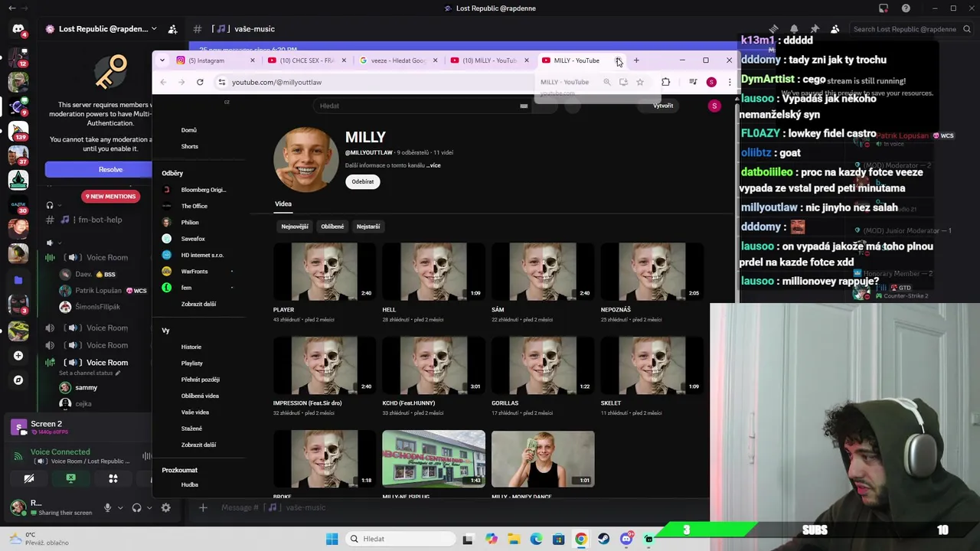
Task: Open headphones output options arrow
Action: (x=149, y=507)
